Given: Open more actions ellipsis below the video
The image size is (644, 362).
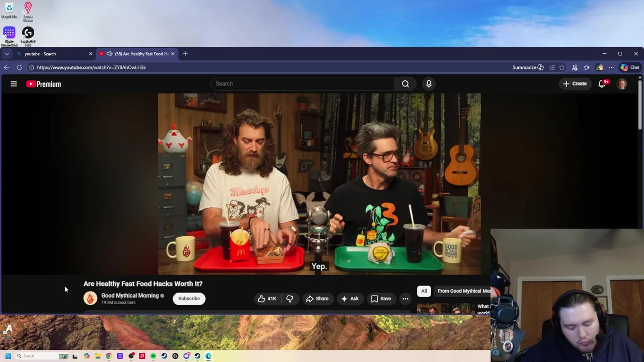Looking at the screenshot, I should coord(406,299).
